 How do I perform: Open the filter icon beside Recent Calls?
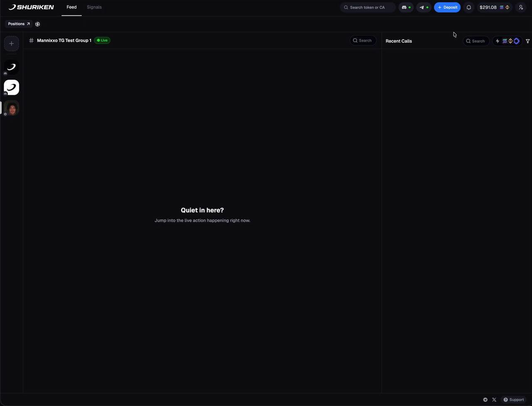pos(527,41)
